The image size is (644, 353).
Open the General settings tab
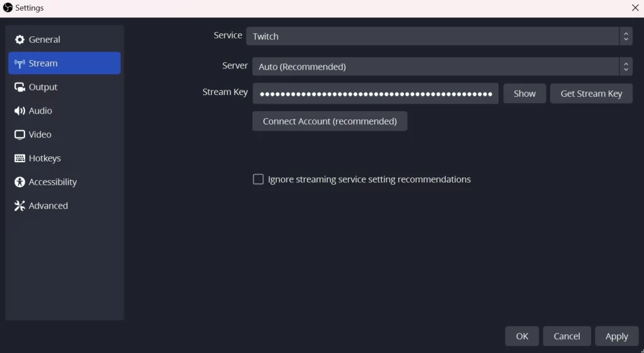click(x=65, y=40)
